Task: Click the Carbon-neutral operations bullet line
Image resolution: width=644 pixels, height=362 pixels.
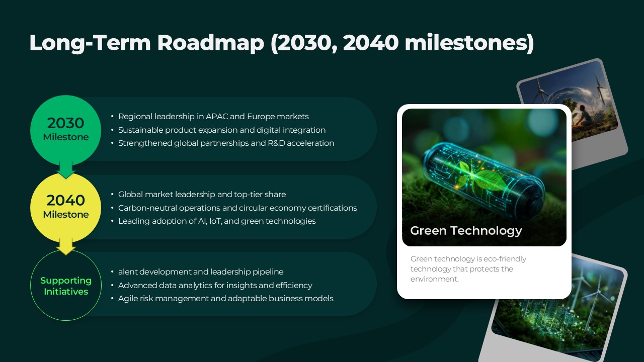Action: click(x=237, y=208)
